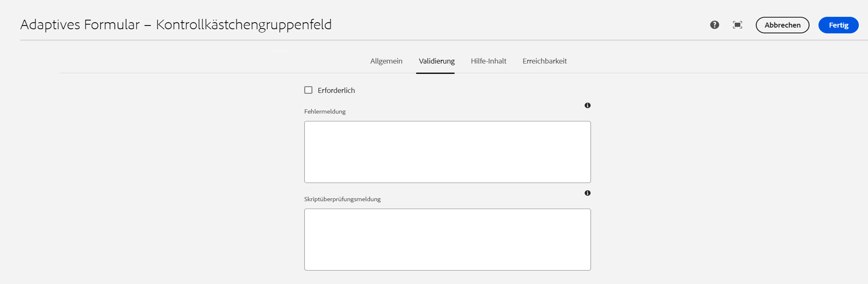Viewport: 868px width, 284px height.
Task: Click the Fehlermeldung field label
Action: pyautogui.click(x=325, y=111)
